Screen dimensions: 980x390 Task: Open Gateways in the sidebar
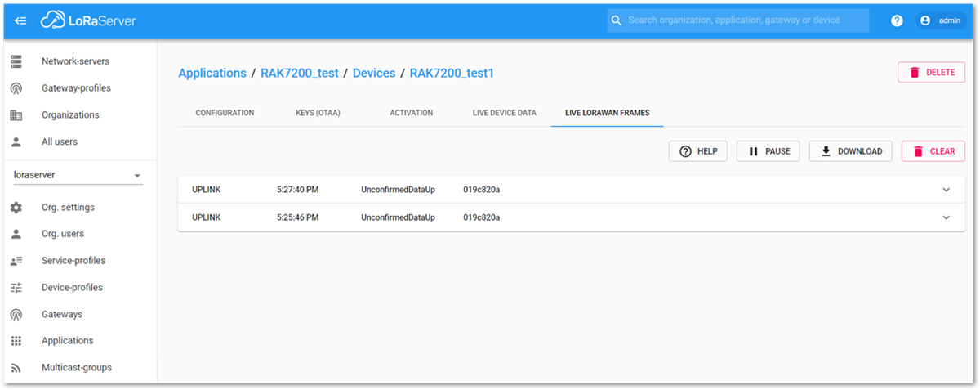(62, 315)
